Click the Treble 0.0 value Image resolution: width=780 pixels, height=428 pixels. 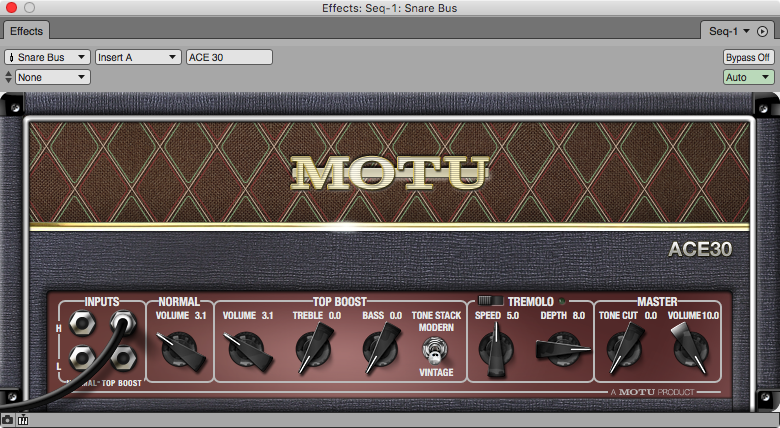coord(335,316)
